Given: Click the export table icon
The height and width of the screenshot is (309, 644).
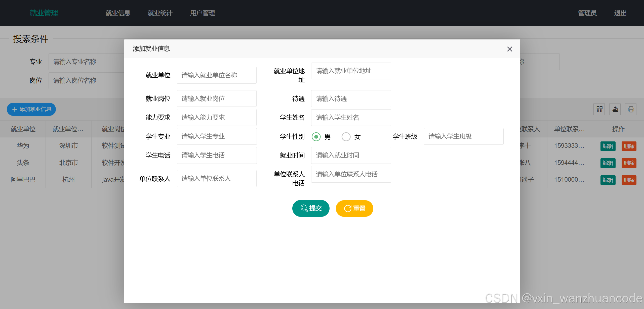Looking at the screenshot, I should (x=615, y=109).
